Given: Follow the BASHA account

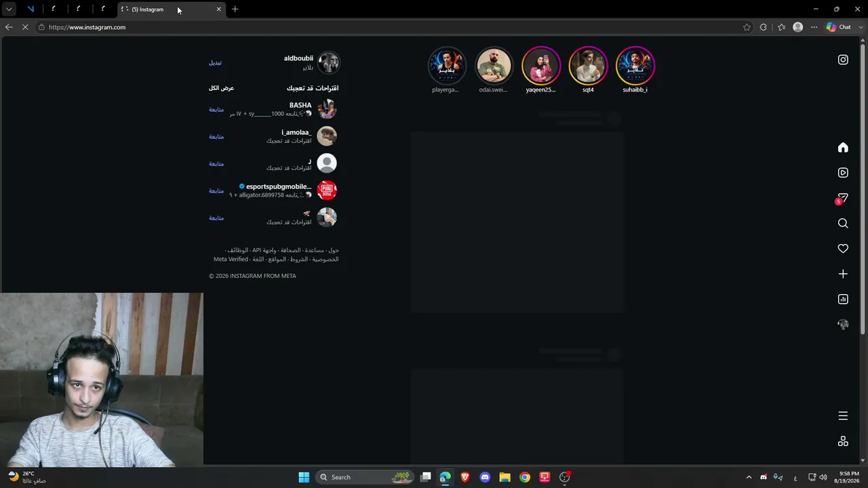Looking at the screenshot, I should [x=216, y=109].
